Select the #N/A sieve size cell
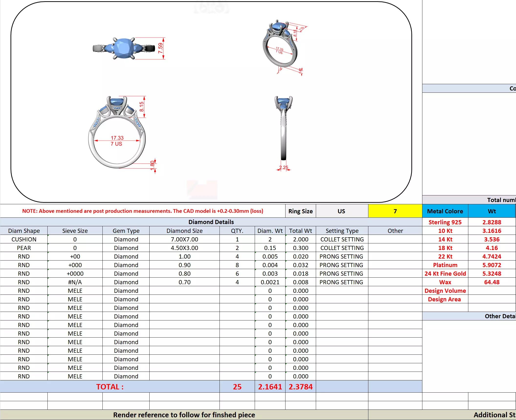516x420 pixels. click(x=75, y=282)
